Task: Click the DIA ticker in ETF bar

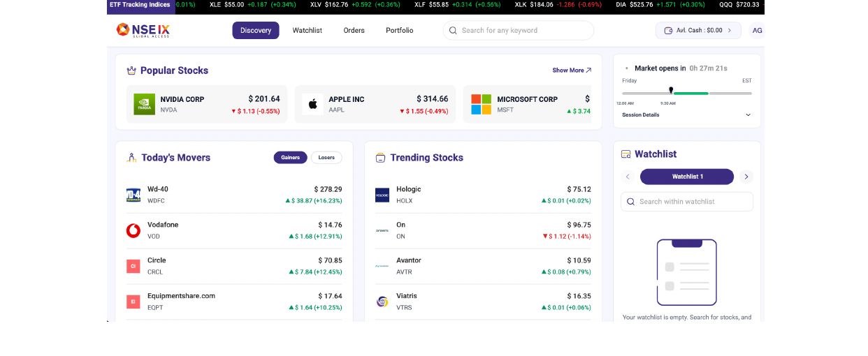Action: click(660, 5)
